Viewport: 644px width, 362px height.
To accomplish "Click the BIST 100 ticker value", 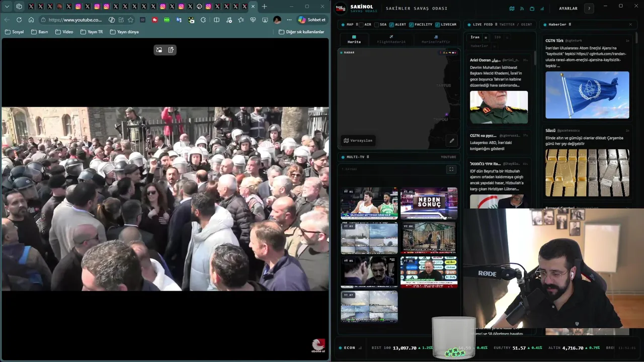I will (406, 348).
